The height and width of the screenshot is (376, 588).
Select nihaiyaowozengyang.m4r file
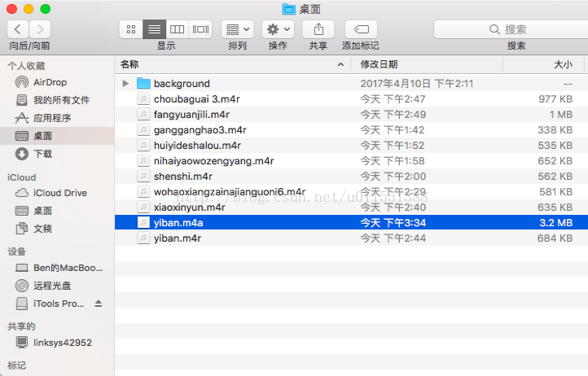coord(351,161)
